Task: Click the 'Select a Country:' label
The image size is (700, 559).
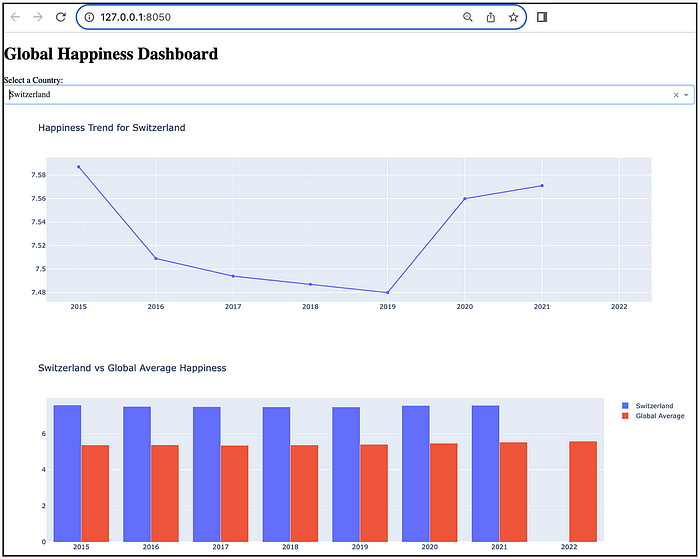Action: (x=33, y=80)
